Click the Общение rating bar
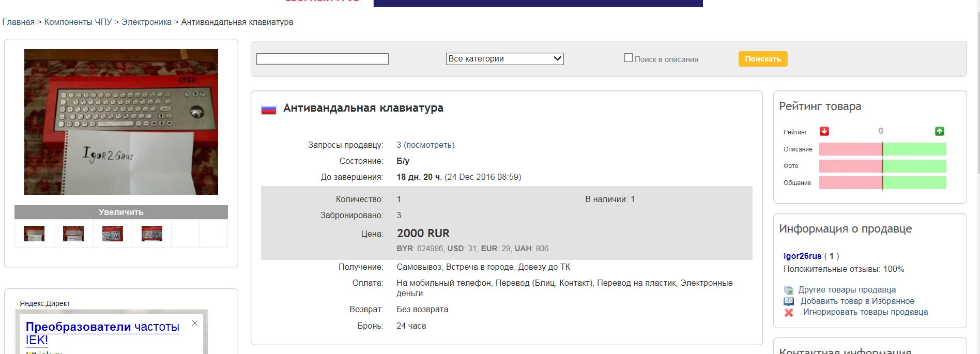Image resolution: width=980 pixels, height=354 pixels. pyautogui.click(x=883, y=182)
